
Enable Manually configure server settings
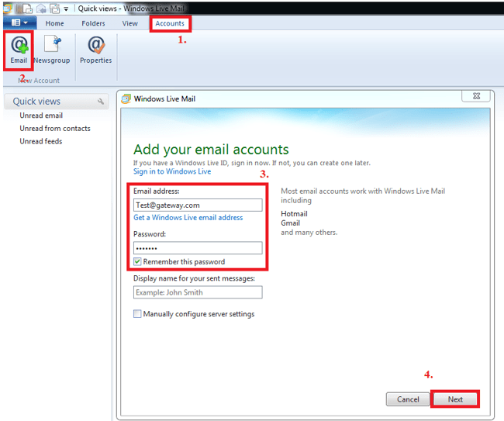tap(137, 314)
